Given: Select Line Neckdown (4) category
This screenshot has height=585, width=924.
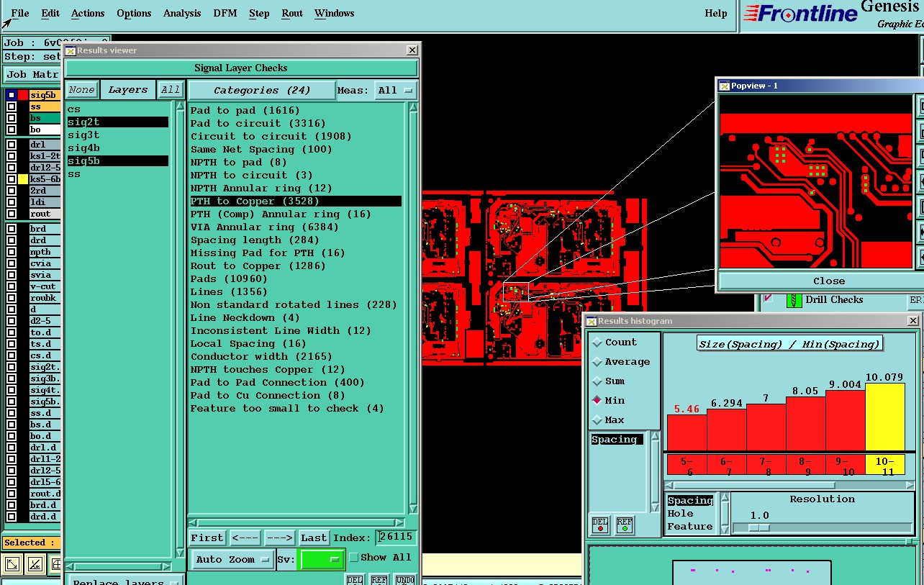Looking at the screenshot, I should [x=245, y=318].
